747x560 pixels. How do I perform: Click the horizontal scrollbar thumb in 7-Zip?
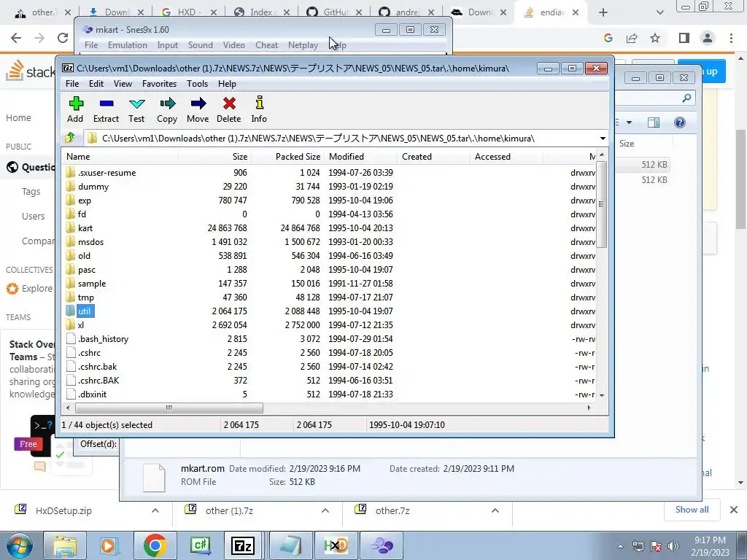tap(169, 408)
